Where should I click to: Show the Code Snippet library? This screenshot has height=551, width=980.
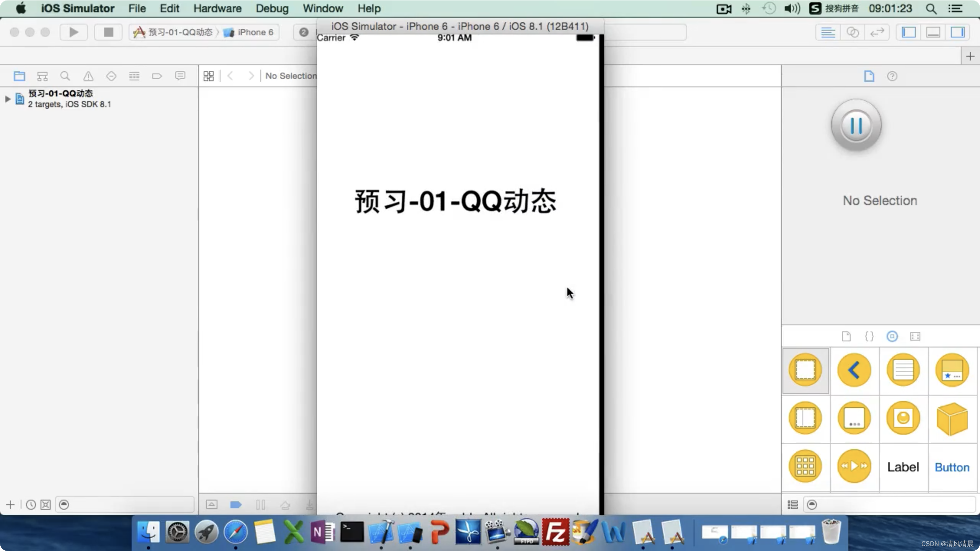(869, 336)
